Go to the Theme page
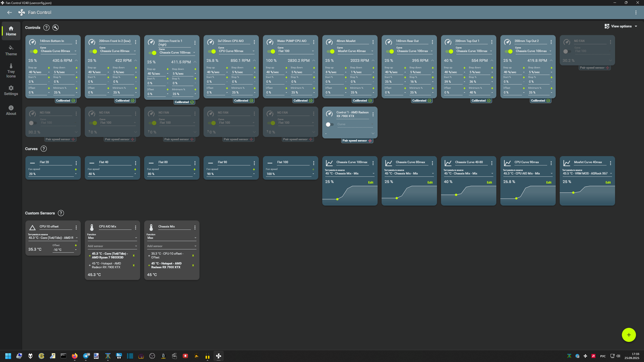This screenshot has width=644, height=362. [x=11, y=50]
